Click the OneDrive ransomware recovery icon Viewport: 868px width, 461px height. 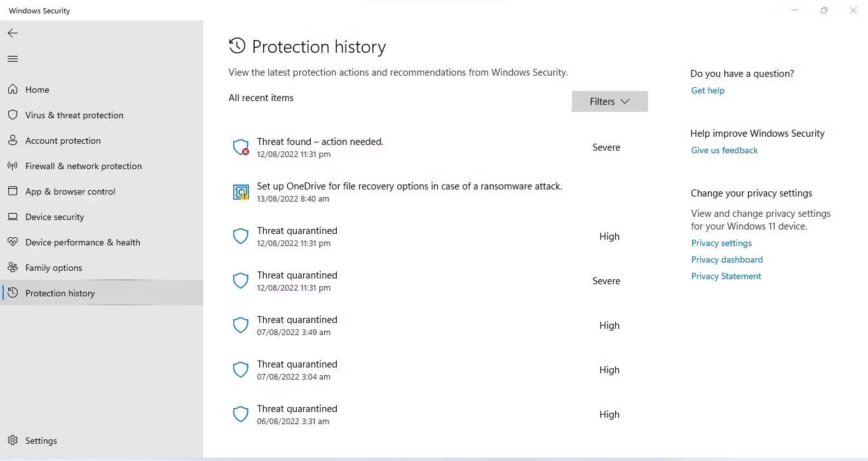pos(240,191)
